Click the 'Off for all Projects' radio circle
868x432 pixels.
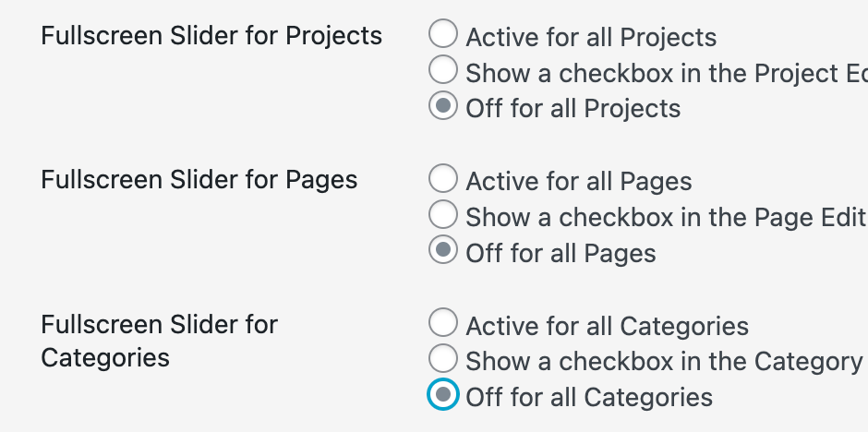[443, 106]
